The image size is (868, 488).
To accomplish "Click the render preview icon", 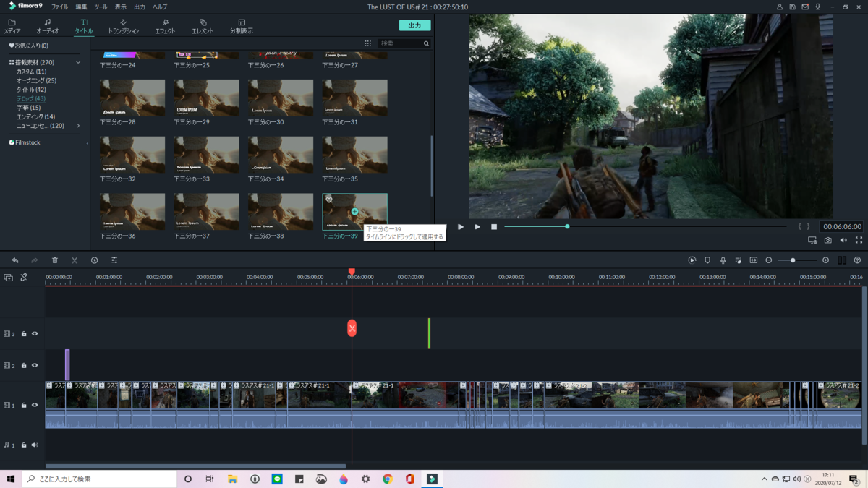I will (x=692, y=260).
